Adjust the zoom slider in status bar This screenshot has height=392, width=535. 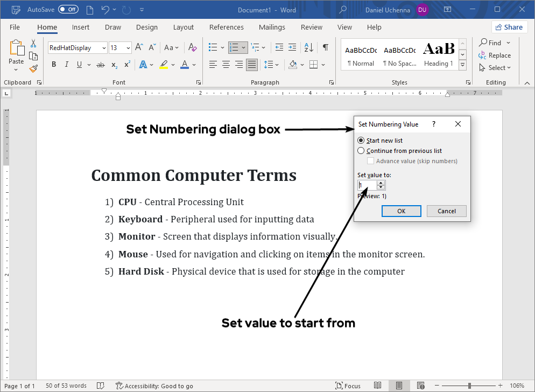[x=470, y=386]
